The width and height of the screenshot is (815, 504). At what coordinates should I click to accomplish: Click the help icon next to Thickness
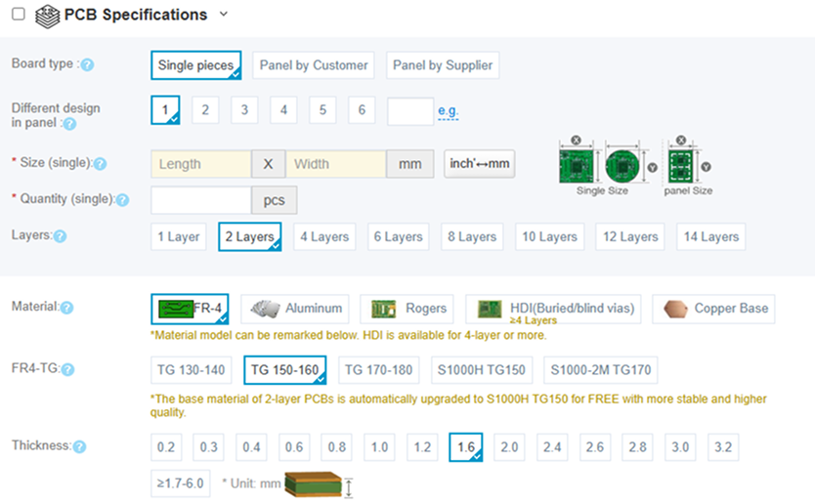pyautogui.click(x=79, y=446)
